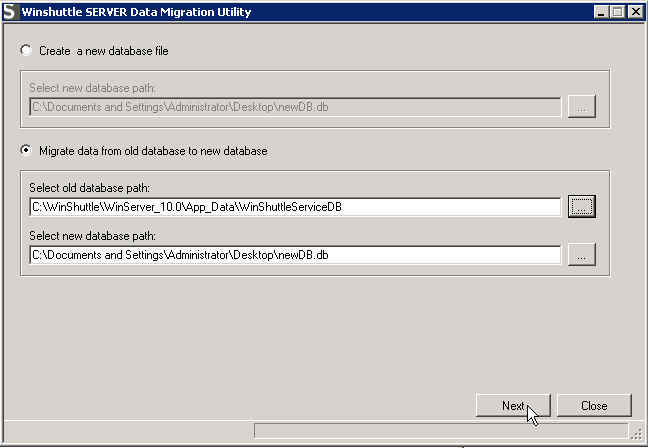
Task: Minimize the Data Migration Utility window
Action: click(601, 12)
